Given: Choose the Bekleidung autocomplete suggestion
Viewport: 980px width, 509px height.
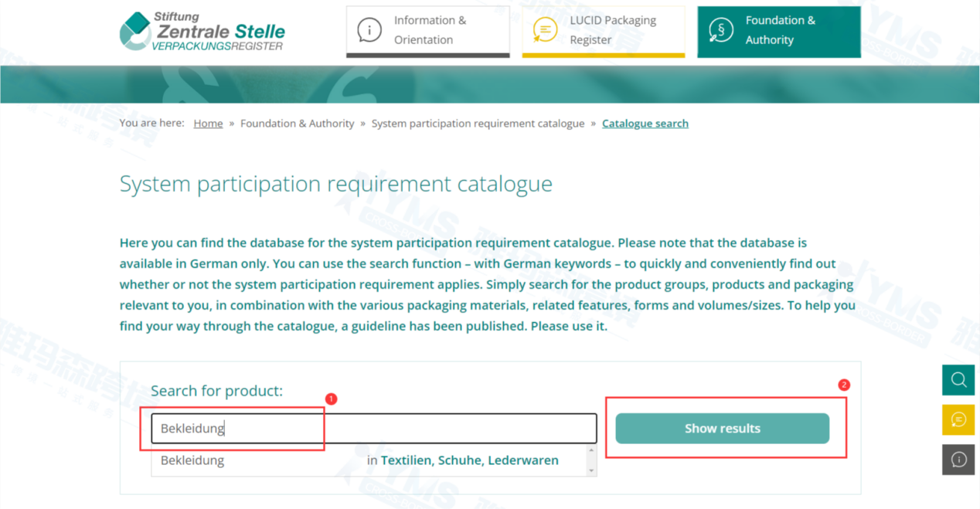Looking at the screenshot, I should pos(192,460).
